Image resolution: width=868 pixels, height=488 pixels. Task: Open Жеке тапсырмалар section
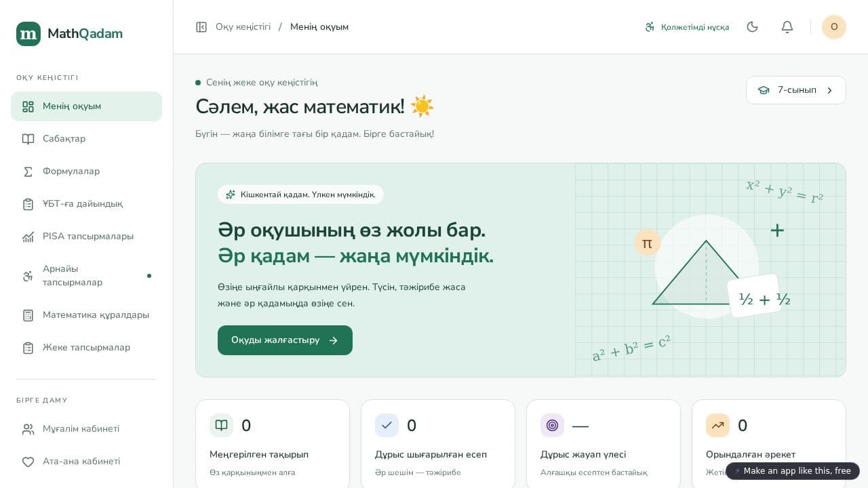(86, 348)
